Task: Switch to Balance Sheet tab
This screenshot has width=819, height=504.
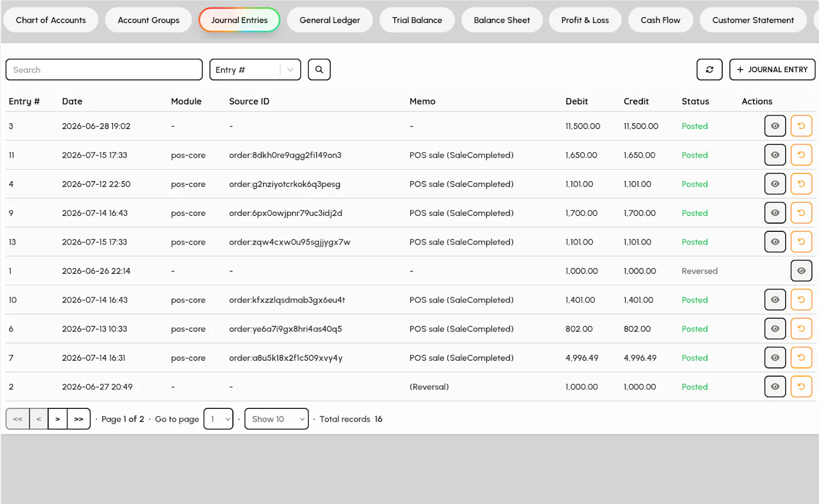Action: click(x=502, y=20)
